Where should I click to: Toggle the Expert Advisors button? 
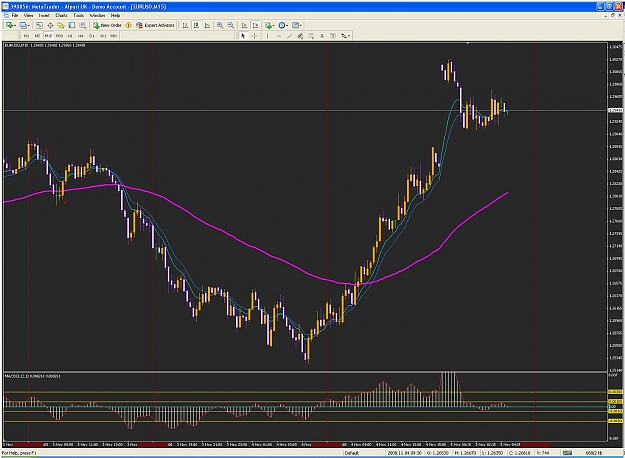pos(155,25)
